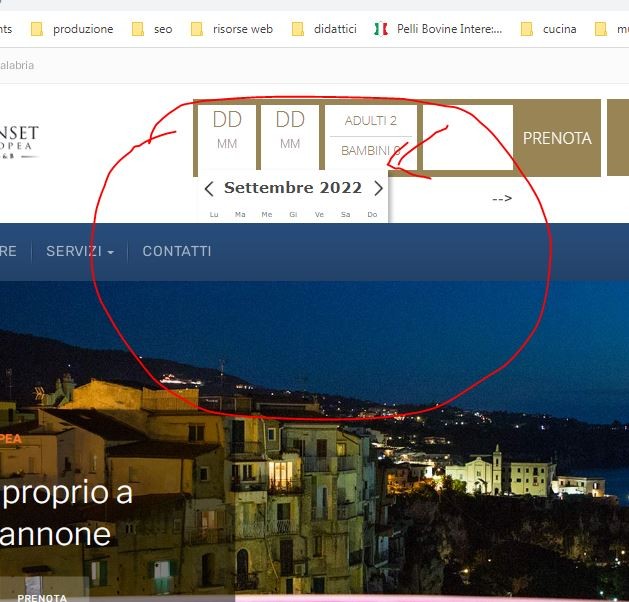
Task: Click the bottom-left PRENOTA link on the photo
Action: [x=42, y=597]
